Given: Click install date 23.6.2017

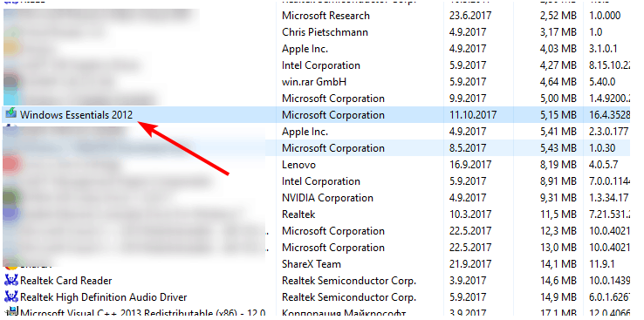Looking at the screenshot, I should (x=470, y=16).
